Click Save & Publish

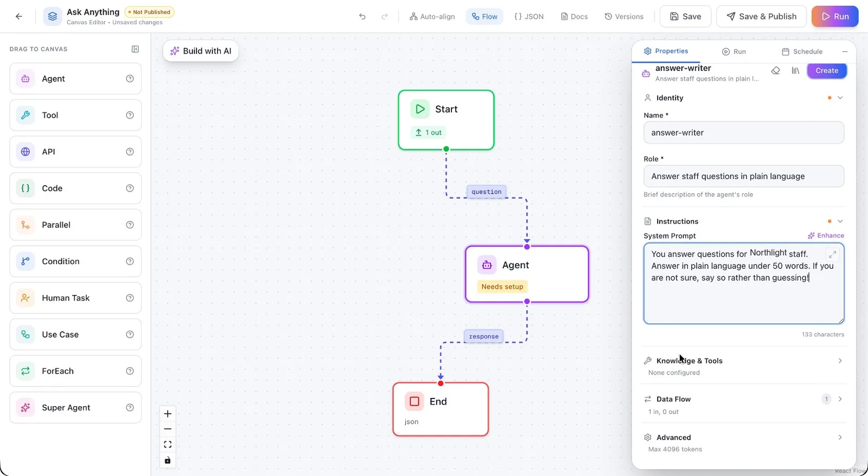(x=761, y=16)
